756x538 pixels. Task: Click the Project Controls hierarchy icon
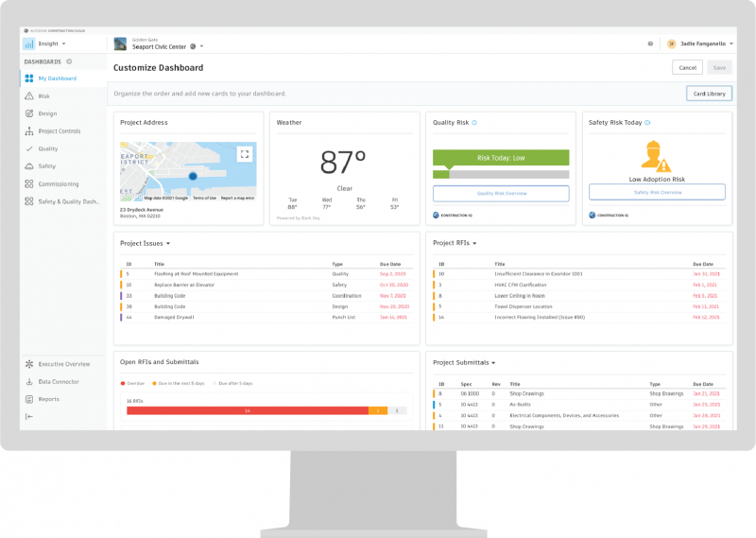coord(29,131)
